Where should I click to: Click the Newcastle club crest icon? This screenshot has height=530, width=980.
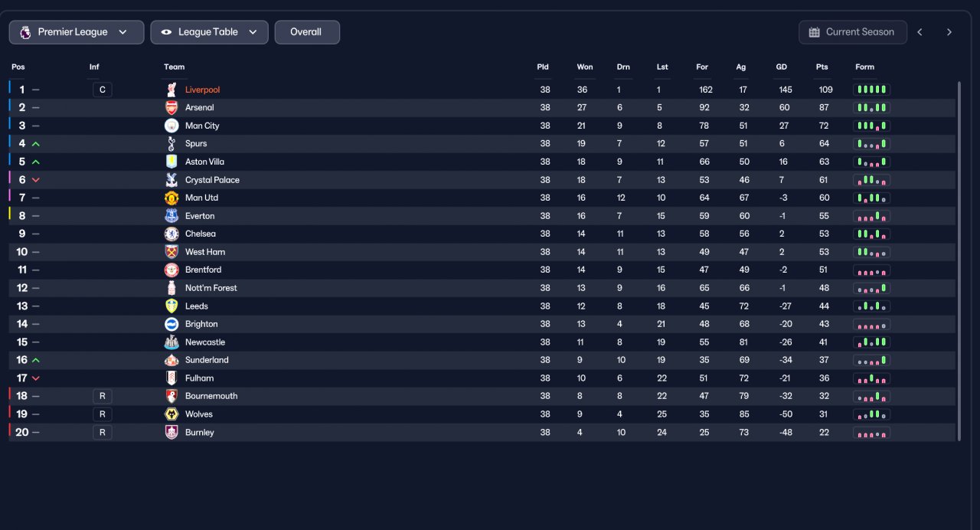[171, 342]
